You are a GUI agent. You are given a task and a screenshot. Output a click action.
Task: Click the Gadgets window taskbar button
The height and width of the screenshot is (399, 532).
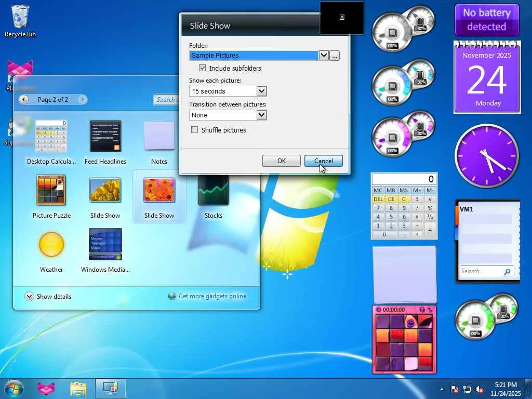[110, 389]
